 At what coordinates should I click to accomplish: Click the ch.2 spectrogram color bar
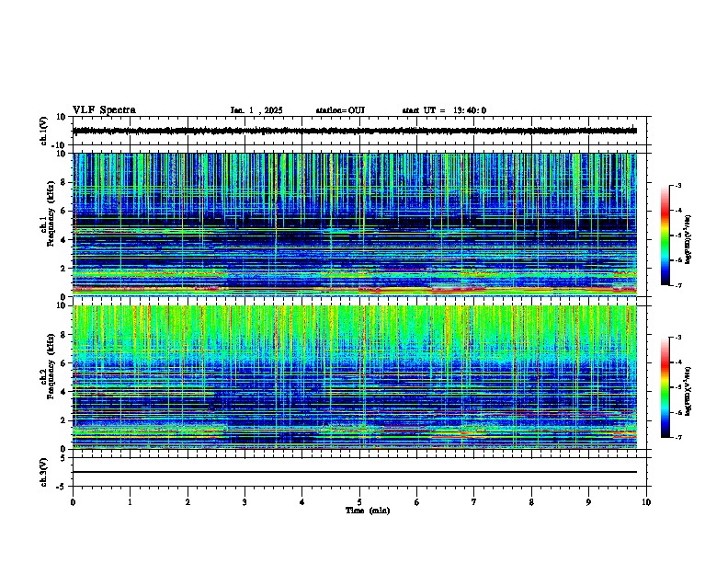click(x=665, y=387)
